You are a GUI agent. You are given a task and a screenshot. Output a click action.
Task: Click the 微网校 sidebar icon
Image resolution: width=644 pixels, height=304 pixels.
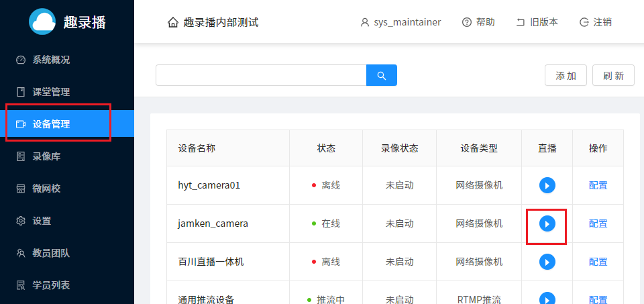[21, 189]
